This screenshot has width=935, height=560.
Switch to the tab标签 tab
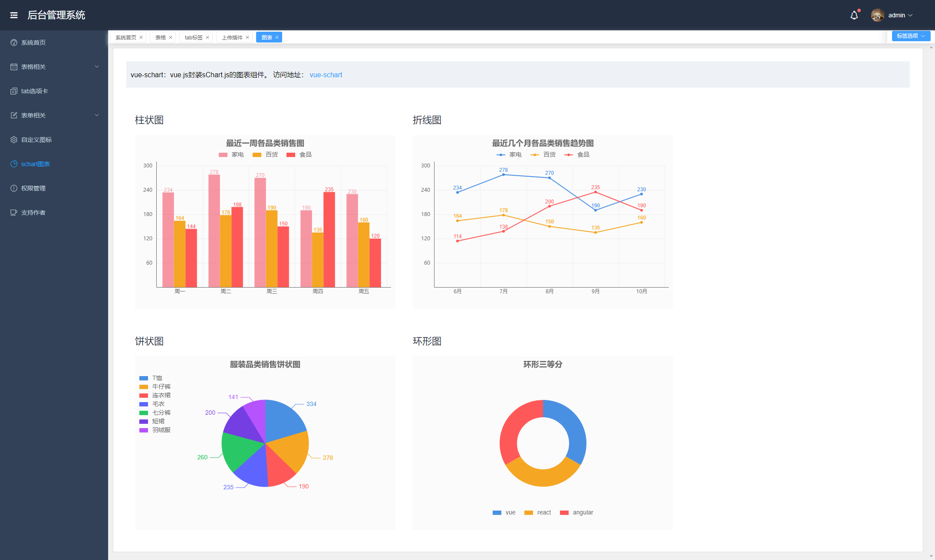pos(194,38)
